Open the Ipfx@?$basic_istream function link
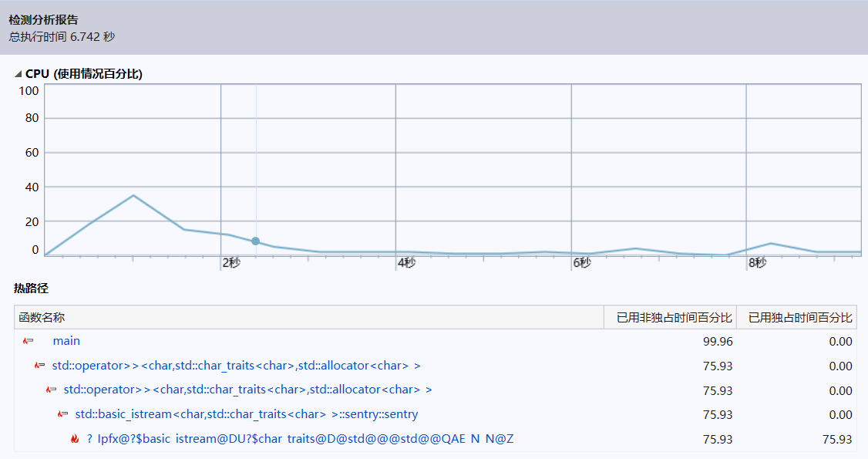Viewport: 868px width, 459px height. coord(301,438)
